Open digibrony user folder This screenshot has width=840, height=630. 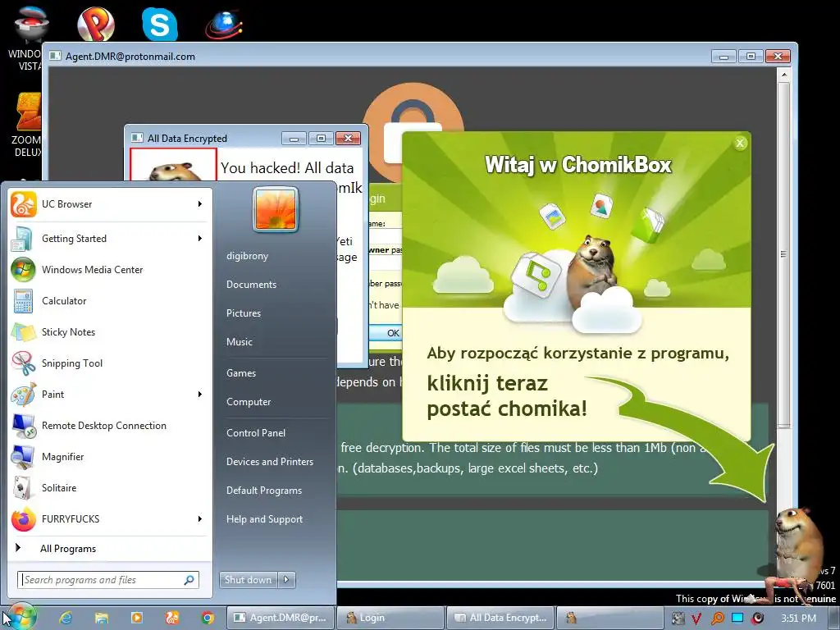pyautogui.click(x=247, y=256)
